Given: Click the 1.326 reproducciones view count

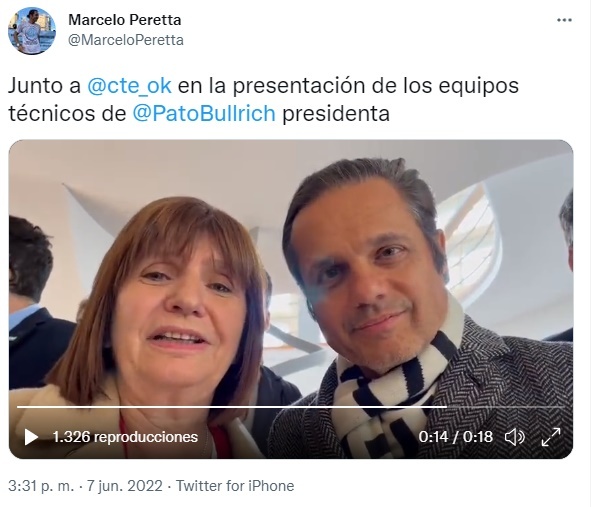Looking at the screenshot, I should pos(125,437).
